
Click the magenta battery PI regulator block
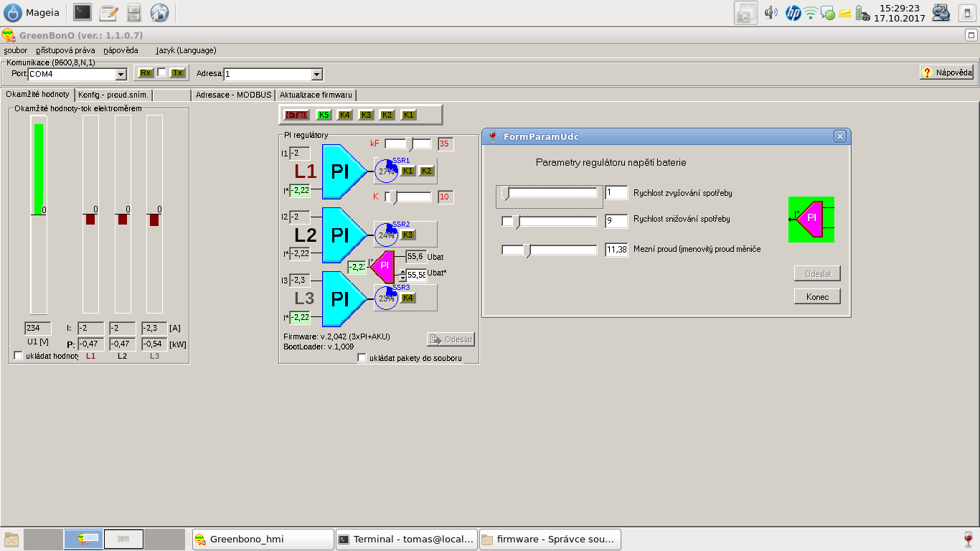[383, 265]
